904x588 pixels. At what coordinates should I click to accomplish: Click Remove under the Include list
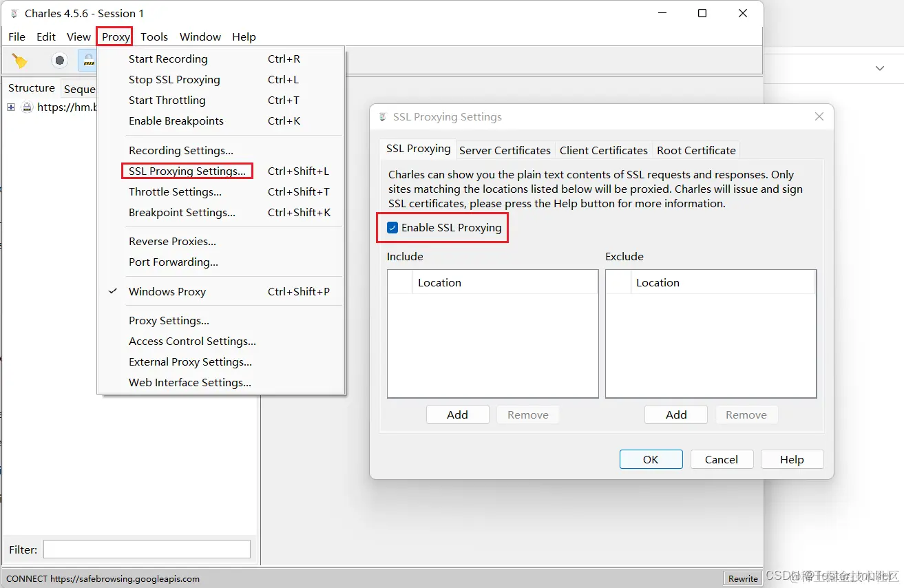[x=528, y=414]
